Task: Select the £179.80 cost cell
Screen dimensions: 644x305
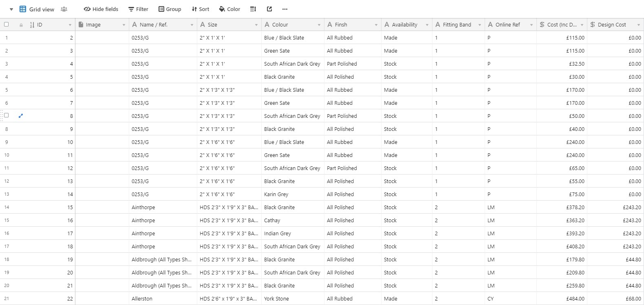Action: pyautogui.click(x=562, y=259)
